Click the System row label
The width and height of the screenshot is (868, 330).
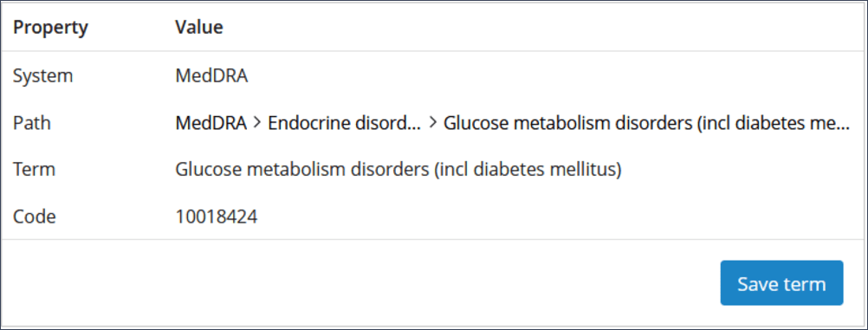point(42,76)
